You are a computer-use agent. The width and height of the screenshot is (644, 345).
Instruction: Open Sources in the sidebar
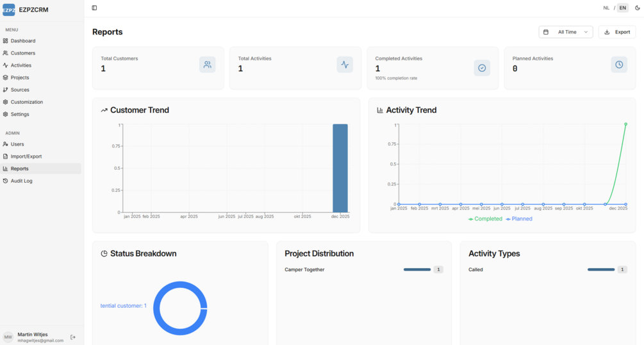click(x=41, y=90)
